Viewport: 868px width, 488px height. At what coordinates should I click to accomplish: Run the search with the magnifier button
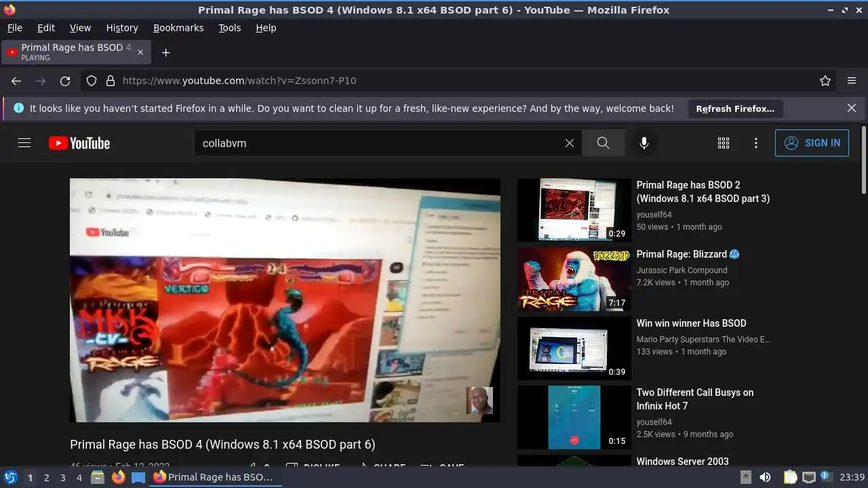[x=603, y=143]
